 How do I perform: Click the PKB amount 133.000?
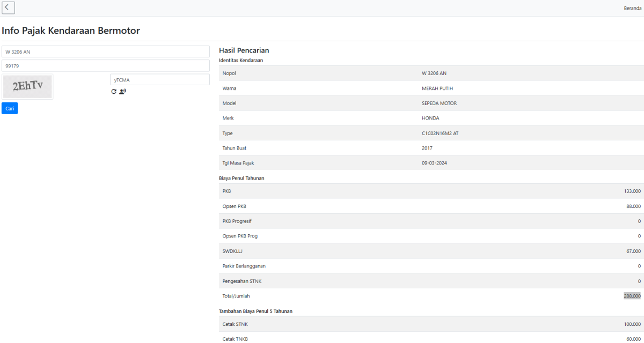(632, 191)
